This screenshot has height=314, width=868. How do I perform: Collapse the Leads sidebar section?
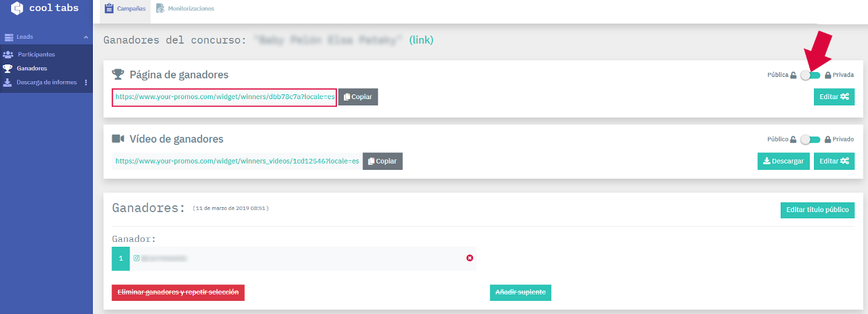point(86,37)
